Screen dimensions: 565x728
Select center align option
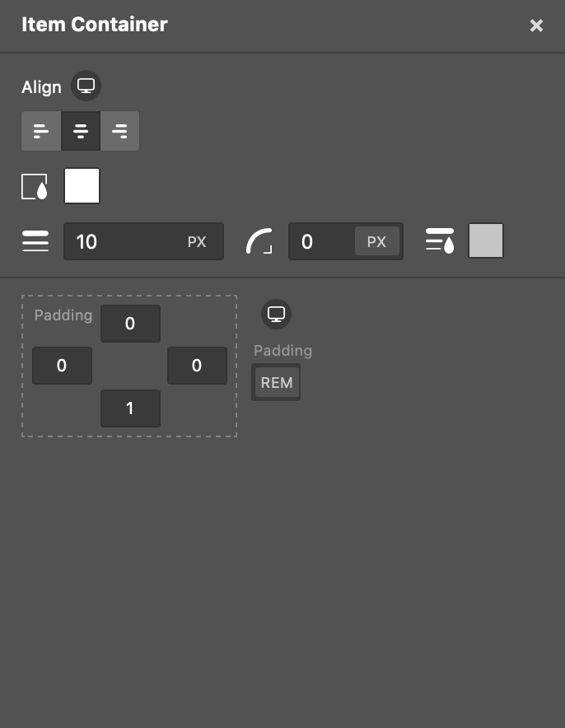pyautogui.click(x=81, y=131)
